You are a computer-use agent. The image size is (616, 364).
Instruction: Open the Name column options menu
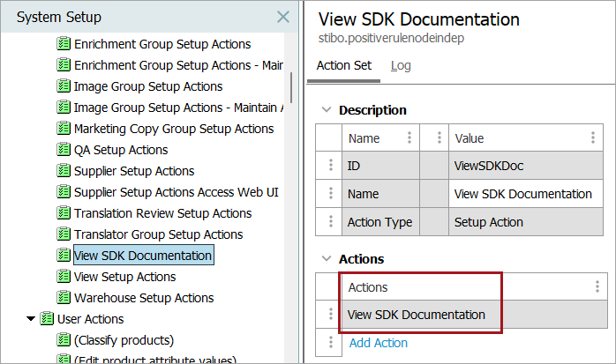click(409, 137)
